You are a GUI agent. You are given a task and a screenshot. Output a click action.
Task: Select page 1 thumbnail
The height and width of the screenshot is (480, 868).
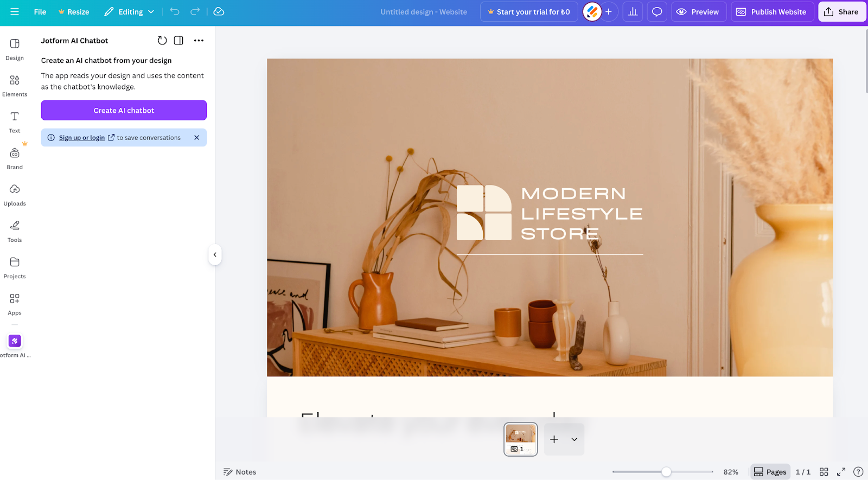click(521, 439)
